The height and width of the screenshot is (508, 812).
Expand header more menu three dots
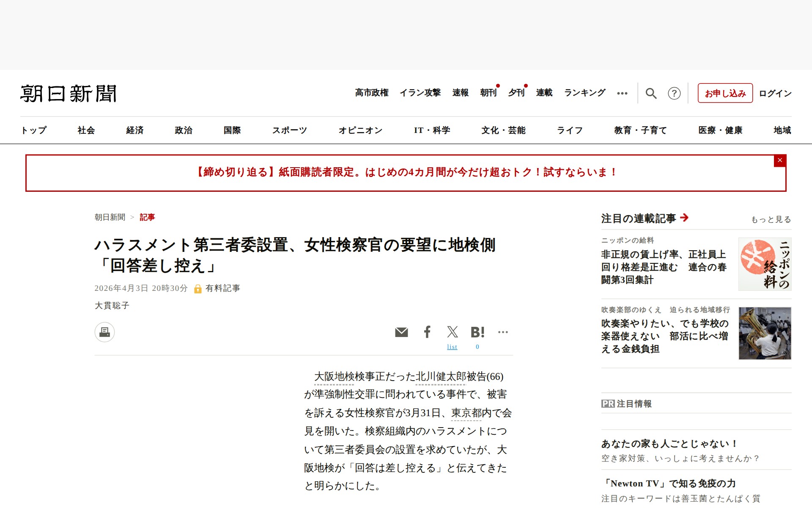(622, 93)
